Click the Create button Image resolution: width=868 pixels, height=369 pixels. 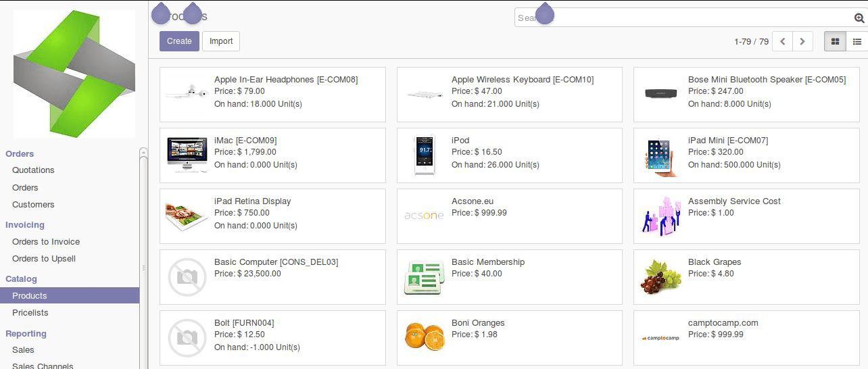[x=179, y=41]
